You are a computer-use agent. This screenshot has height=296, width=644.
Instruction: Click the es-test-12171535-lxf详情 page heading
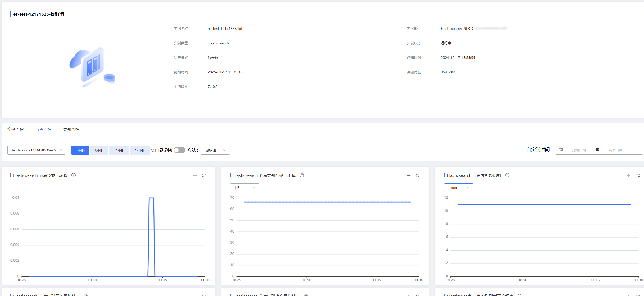[x=39, y=14]
